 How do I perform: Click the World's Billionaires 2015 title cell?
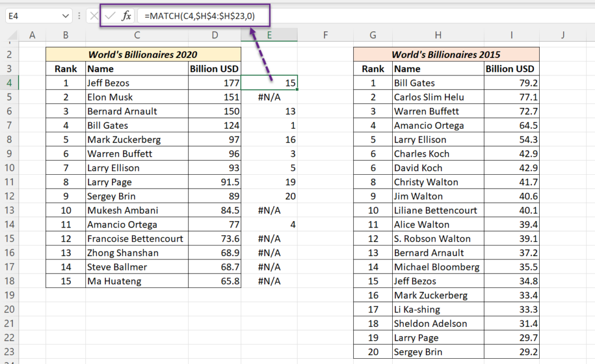coord(446,53)
